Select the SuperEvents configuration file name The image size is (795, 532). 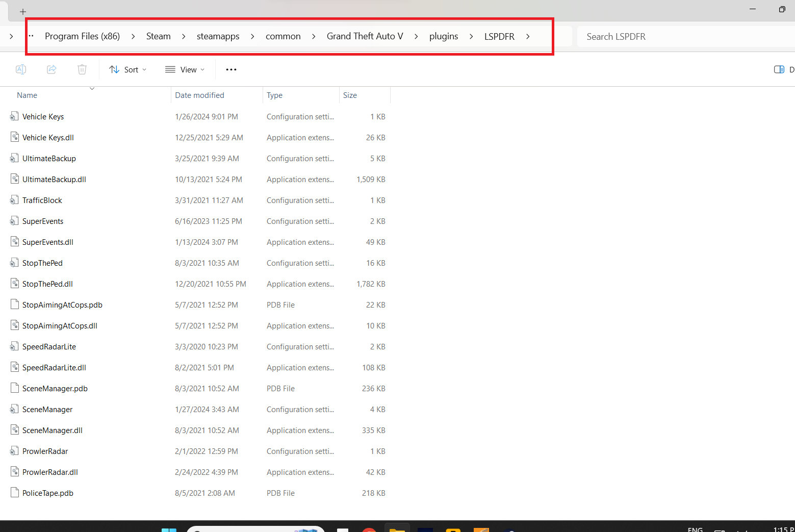point(43,221)
